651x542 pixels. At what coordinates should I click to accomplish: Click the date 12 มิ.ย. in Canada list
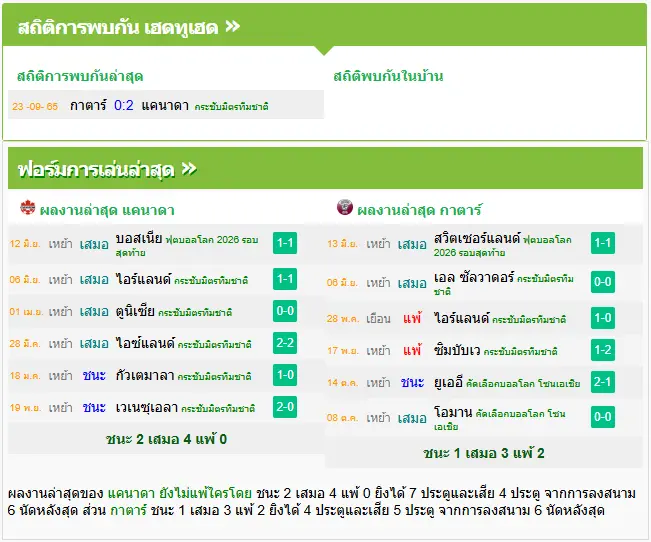[x=25, y=244]
